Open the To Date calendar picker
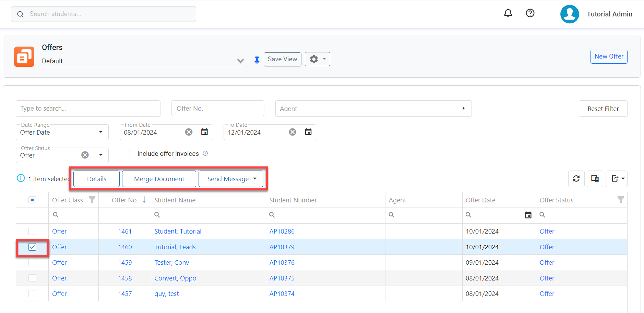Screen dimensions: 644x313 click(308, 132)
